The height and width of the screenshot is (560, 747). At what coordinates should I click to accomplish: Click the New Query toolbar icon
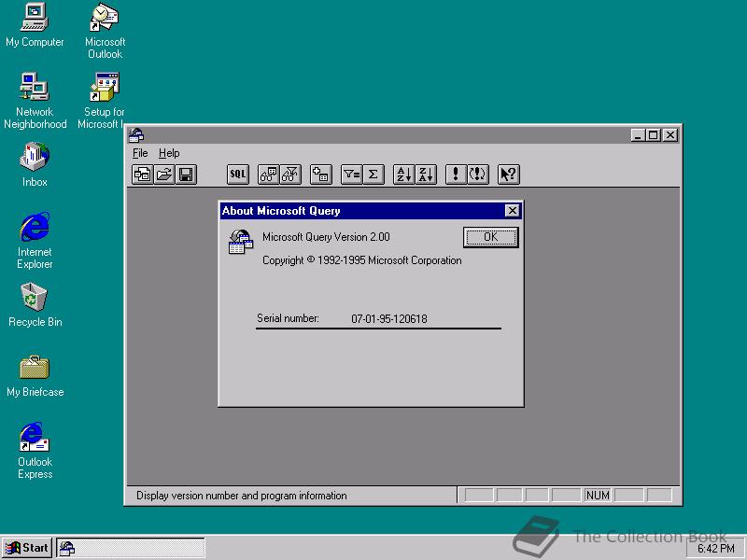143,175
